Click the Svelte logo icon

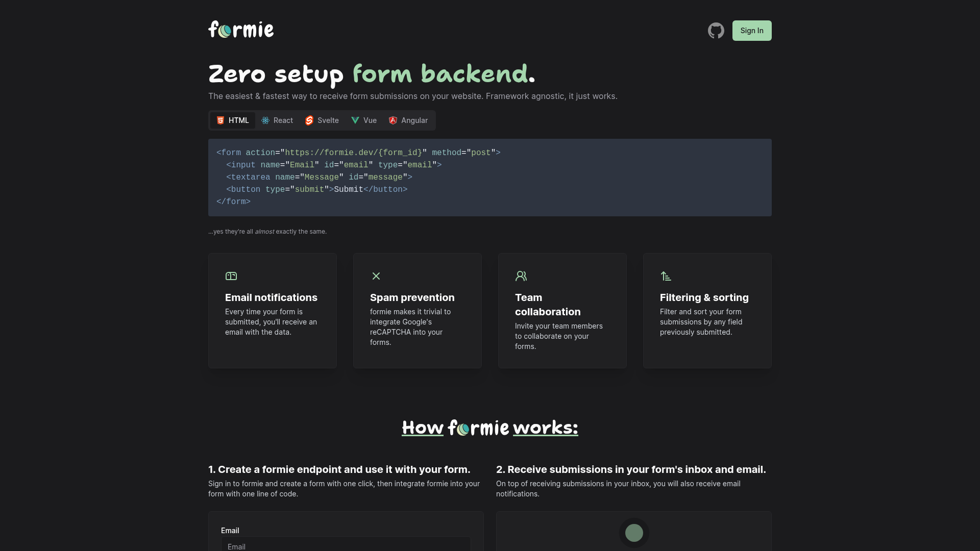click(x=309, y=120)
